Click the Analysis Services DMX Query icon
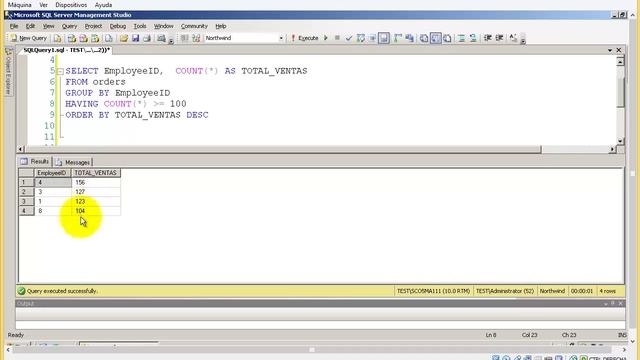This screenshot has width=640, height=360. pos(84,38)
